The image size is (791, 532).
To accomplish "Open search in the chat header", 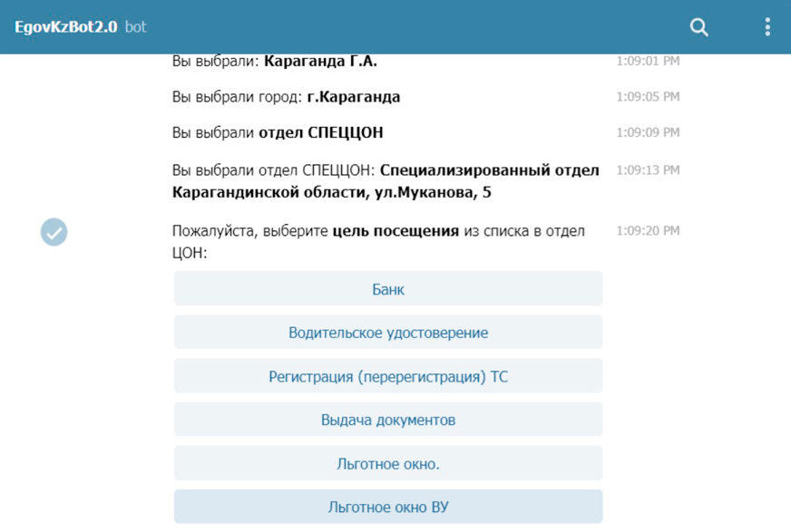I will point(698,27).
